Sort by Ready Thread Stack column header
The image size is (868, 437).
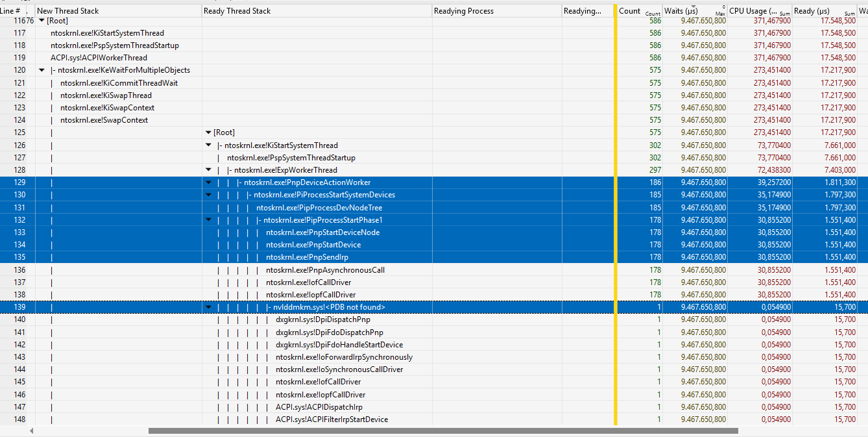tap(317, 11)
